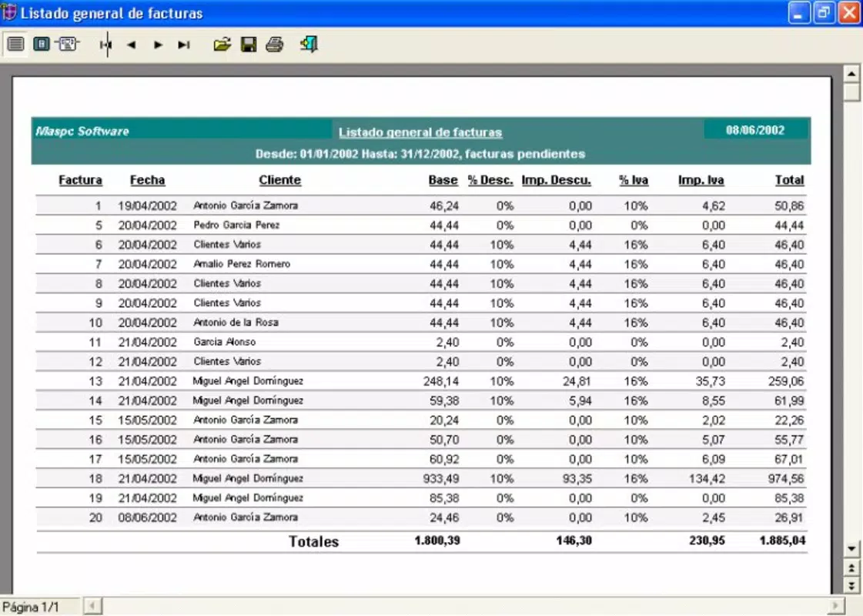This screenshot has height=616, width=863.
Task: Click the 'Totales' label
Action: click(x=314, y=541)
